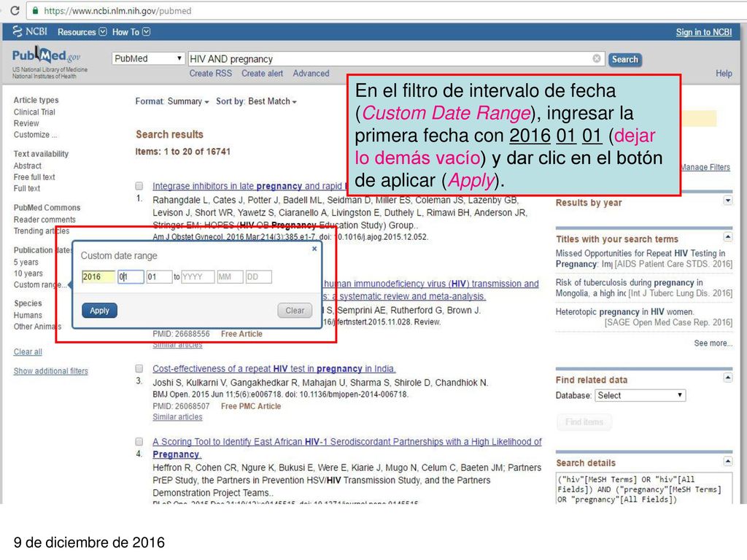Filter species by Humans
The image size is (747, 560).
click(28, 315)
